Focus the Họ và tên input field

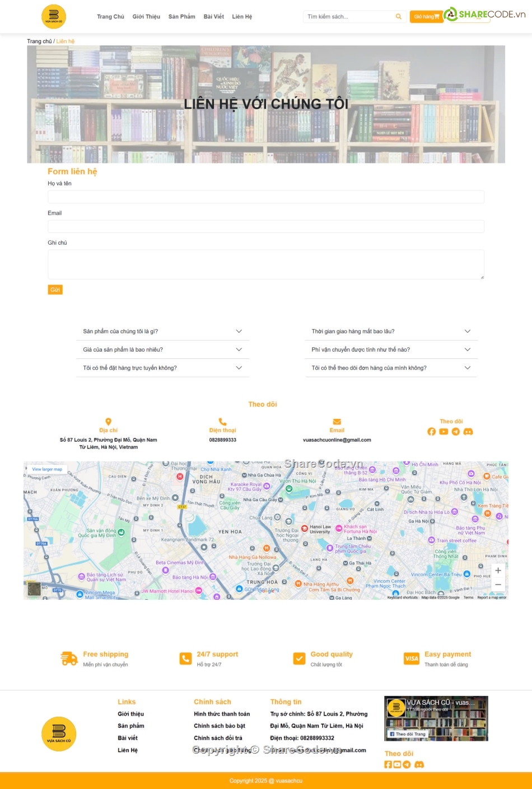[266, 197]
